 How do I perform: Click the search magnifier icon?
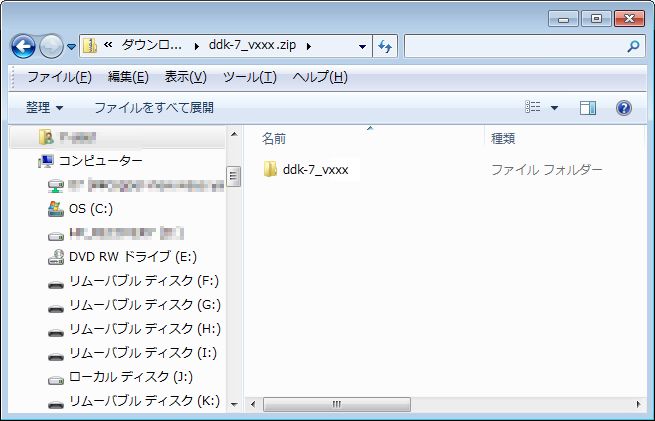pyautogui.click(x=633, y=46)
